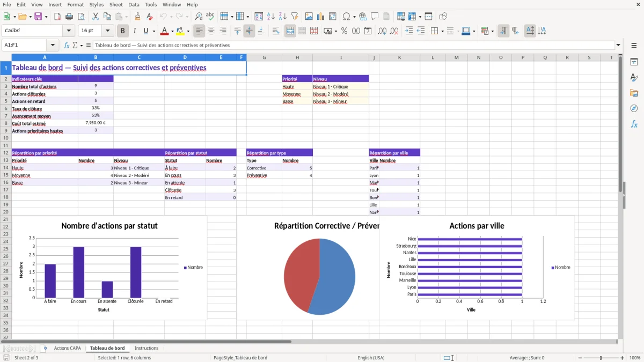Viewport: 644px width, 362px height.
Task: Click the Export as PDF icon
Action: click(x=57, y=17)
